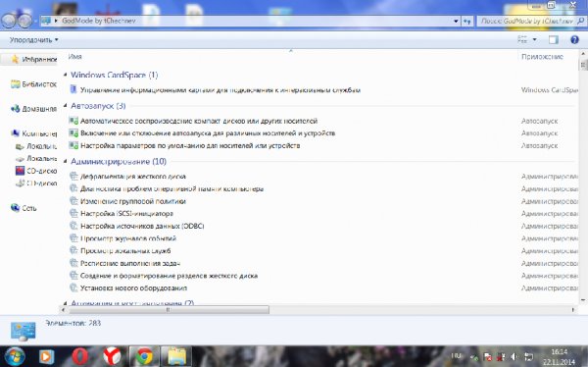Click the volume speaker tray icon

point(514,356)
